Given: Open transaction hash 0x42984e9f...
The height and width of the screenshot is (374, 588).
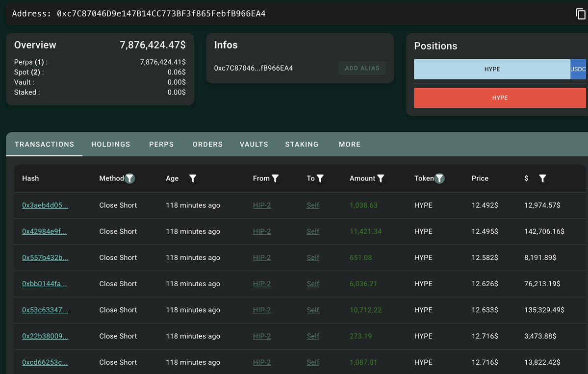Looking at the screenshot, I should (44, 231).
